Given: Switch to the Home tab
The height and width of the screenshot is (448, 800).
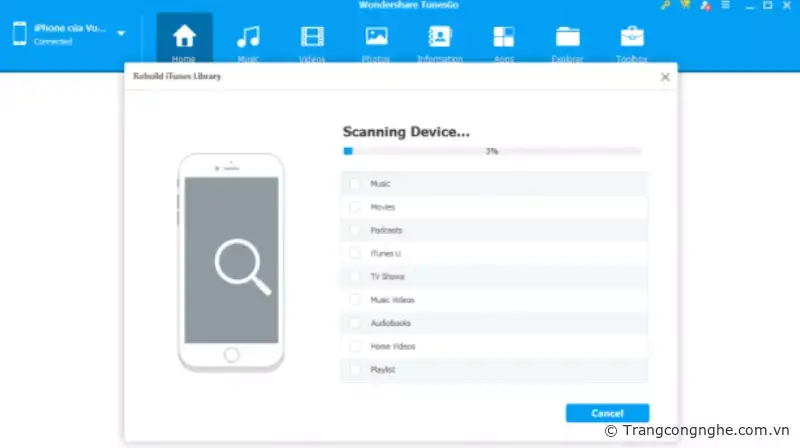Looking at the screenshot, I should click(184, 40).
